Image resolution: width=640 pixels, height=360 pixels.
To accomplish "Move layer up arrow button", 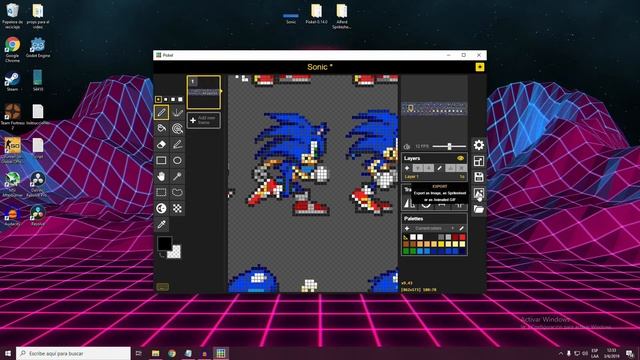I will (418, 168).
